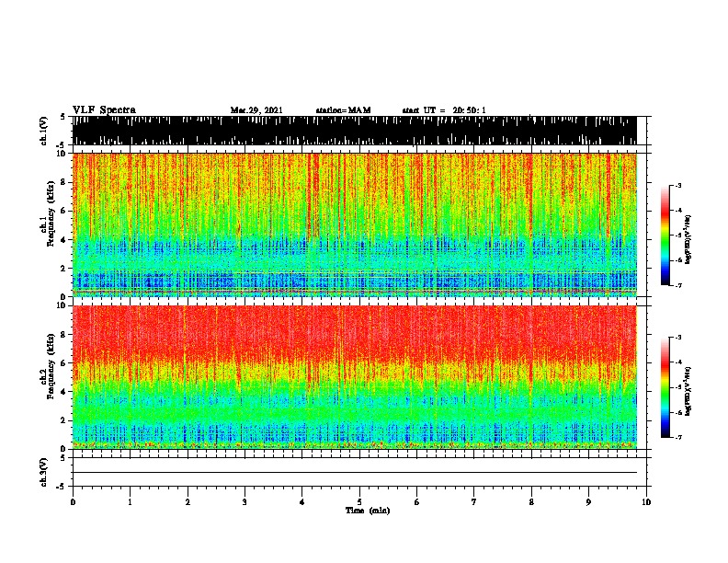Click the time axis tick label '1'

point(130,502)
